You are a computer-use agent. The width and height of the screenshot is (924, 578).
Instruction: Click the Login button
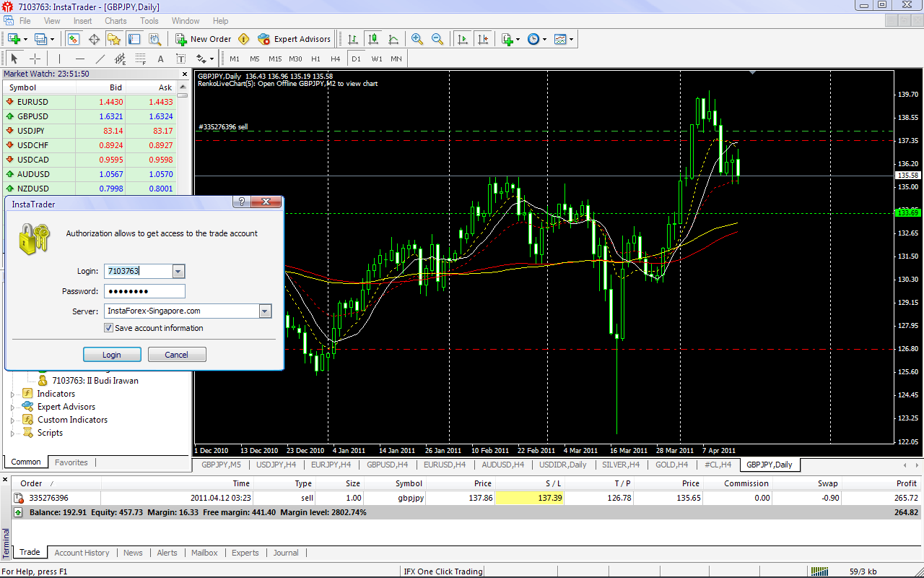pyautogui.click(x=112, y=355)
